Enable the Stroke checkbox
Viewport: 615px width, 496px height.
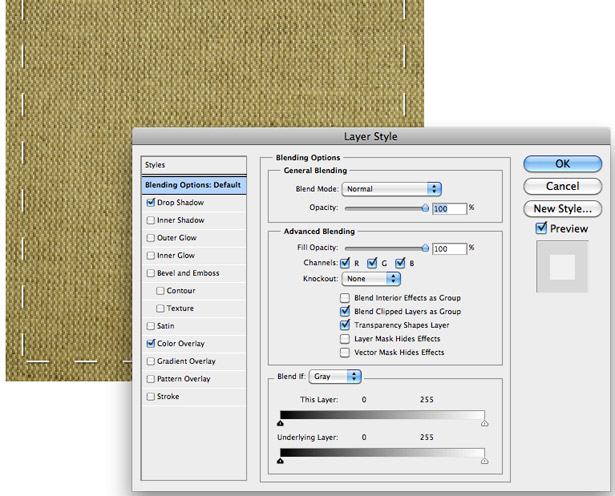click(x=151, y=396)
